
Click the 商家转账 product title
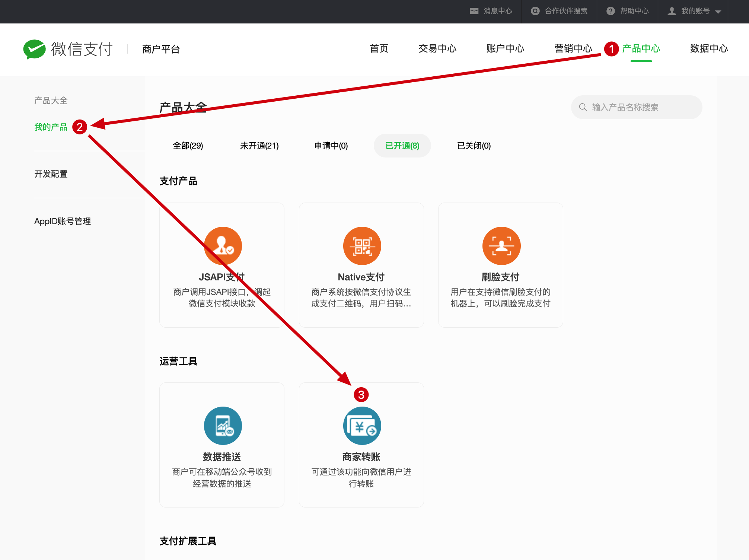[361, 457]
